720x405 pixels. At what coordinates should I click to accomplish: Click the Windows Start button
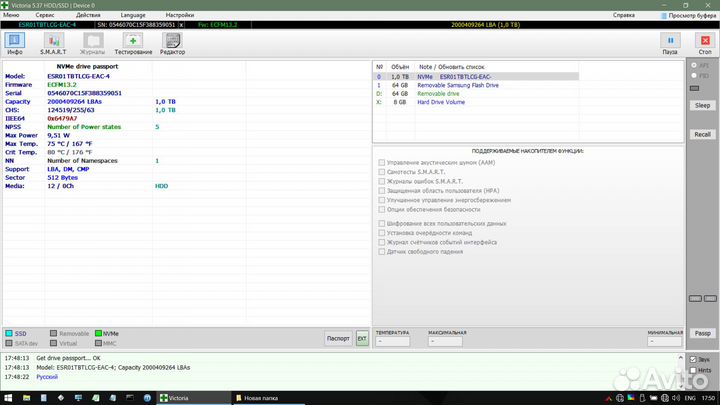(8, 397)
